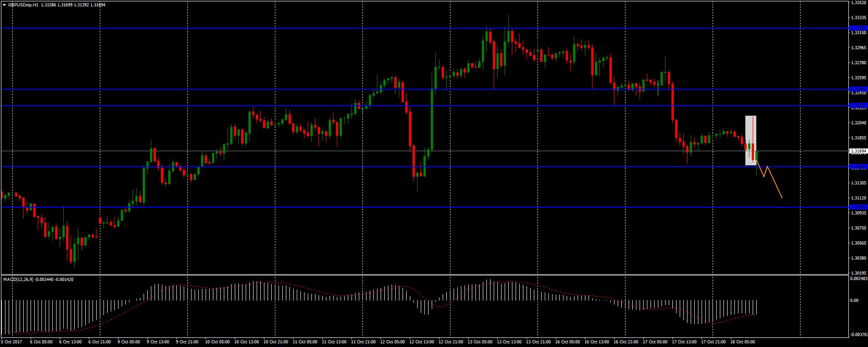
Task: Click the 11 Oct 13:00 time label
Action: pos(334,342)
